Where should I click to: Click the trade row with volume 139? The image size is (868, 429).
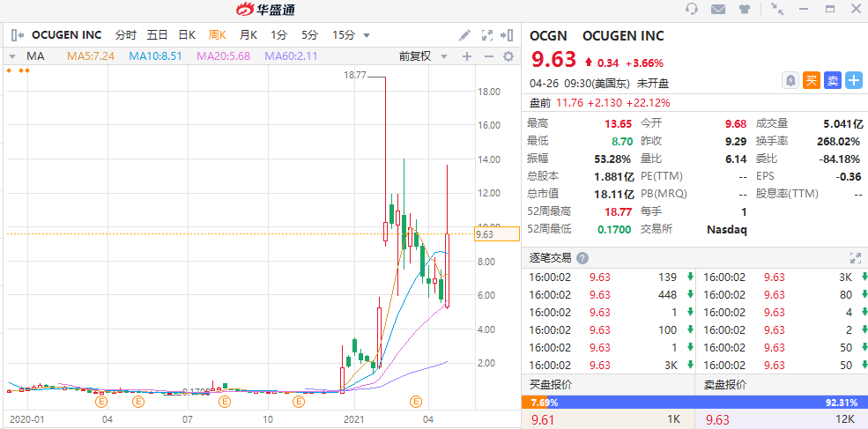[x=608, y=277]
